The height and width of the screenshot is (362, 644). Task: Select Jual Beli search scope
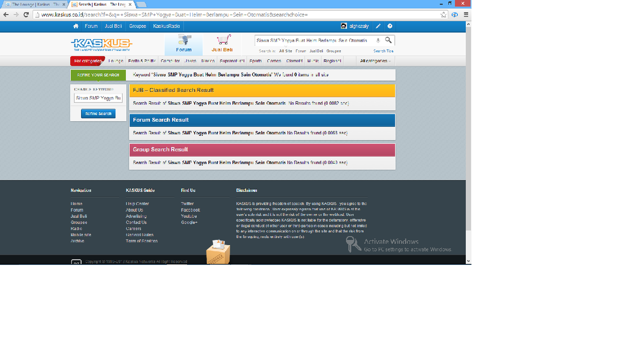(x=316, y=51)
